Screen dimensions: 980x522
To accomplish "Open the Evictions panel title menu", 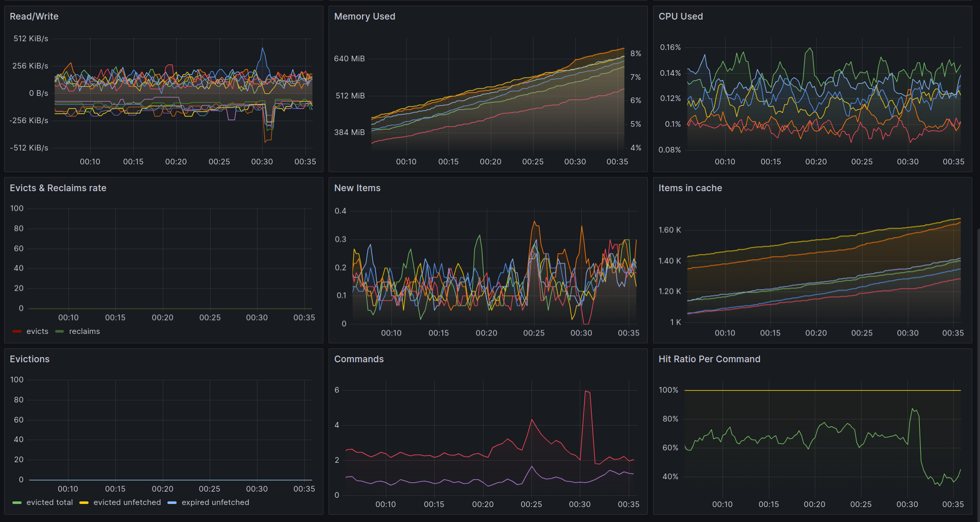I will (x=30, y=359).
